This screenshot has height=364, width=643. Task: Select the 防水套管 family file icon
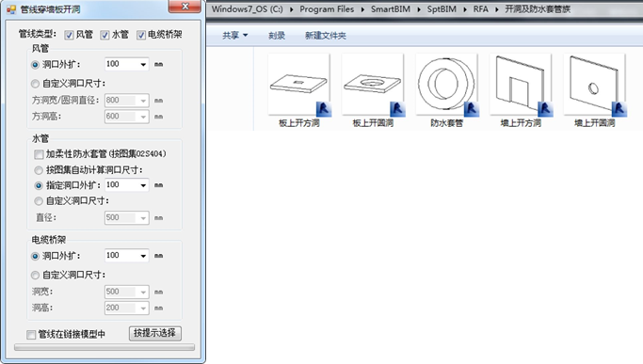point(446,85)
